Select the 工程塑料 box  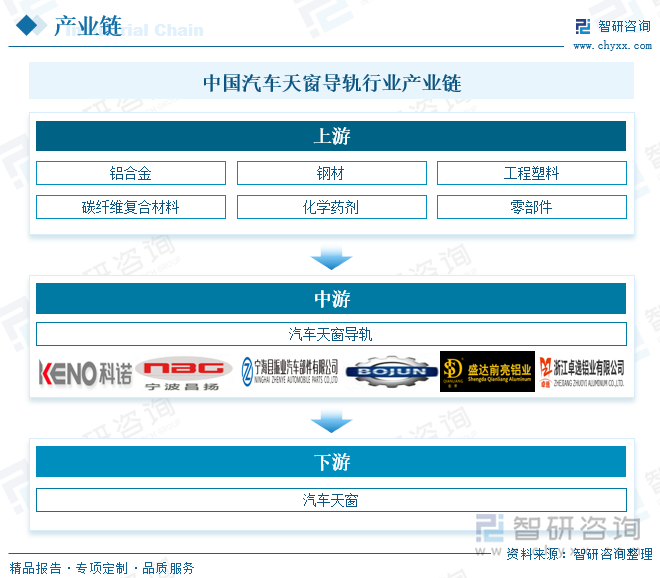click(532, 173)
